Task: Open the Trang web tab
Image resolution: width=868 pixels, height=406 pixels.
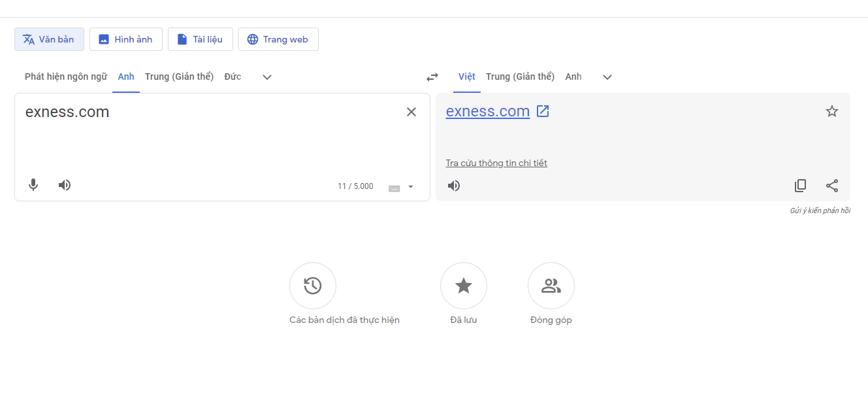Action: coord(278,39)
